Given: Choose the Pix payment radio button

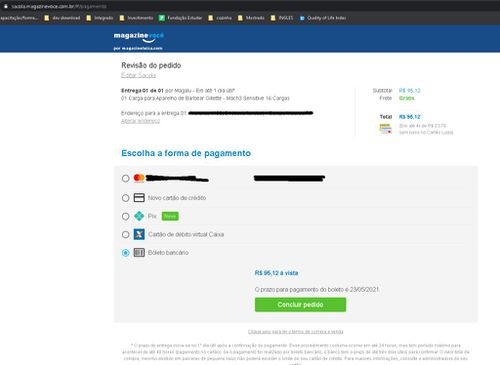Looking at the screenshot, I should click(x=125, y=216).
